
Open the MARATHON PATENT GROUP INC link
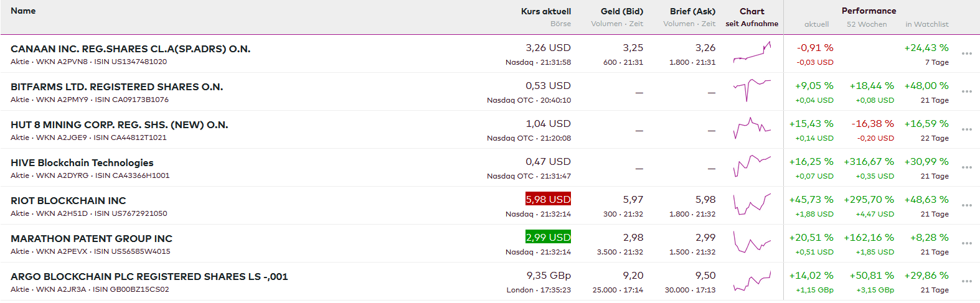click(x=92, y=238)
